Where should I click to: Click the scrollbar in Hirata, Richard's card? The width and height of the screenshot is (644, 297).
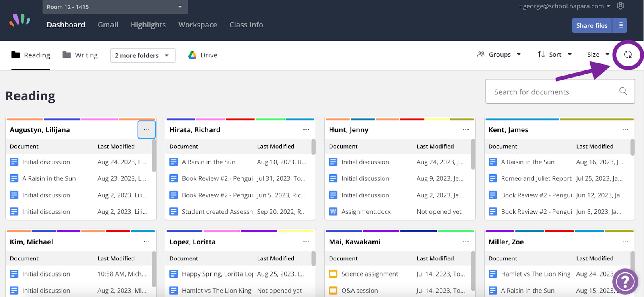pos(313,147)
